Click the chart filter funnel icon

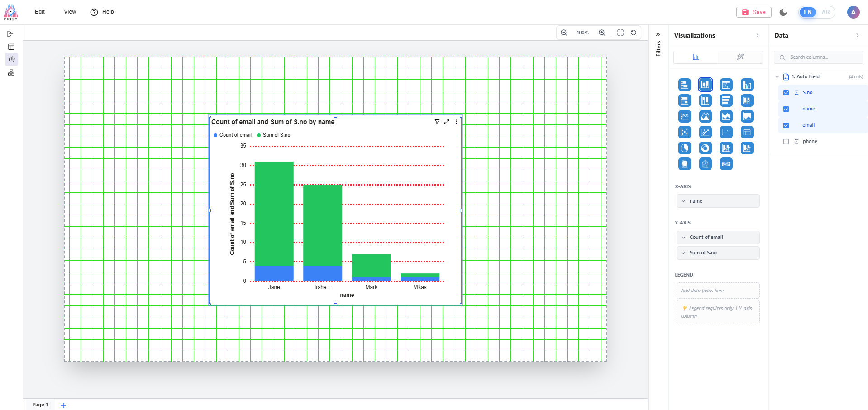tap(437, 122)
